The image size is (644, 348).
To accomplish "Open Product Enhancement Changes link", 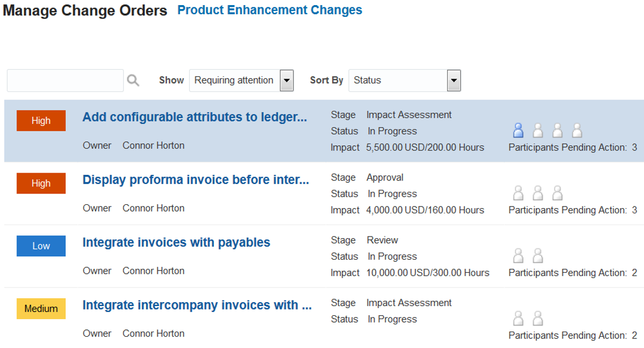I will pos(270,10).
